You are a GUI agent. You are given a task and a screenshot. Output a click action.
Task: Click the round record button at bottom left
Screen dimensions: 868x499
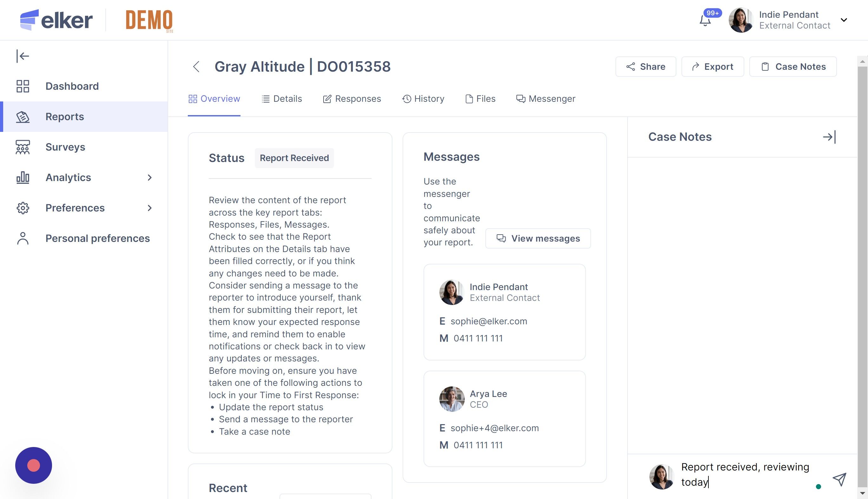coord(34,465)
